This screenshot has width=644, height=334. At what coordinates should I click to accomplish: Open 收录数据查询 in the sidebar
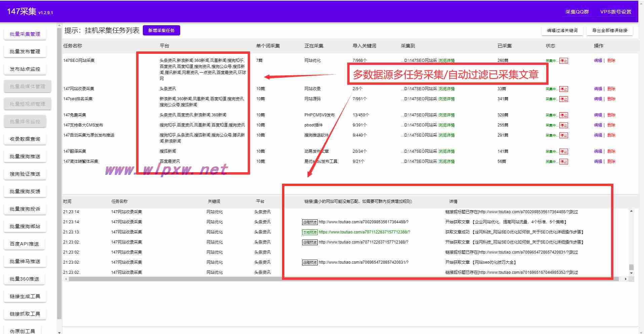[25, 139]
